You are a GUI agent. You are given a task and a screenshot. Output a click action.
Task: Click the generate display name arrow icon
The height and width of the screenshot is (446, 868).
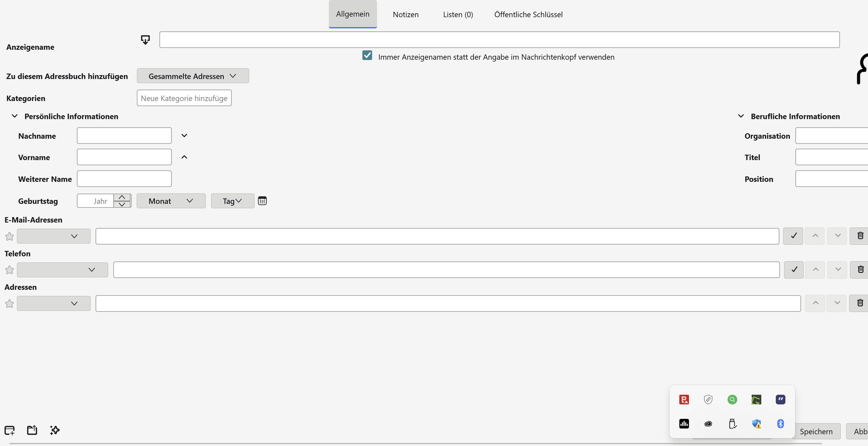click(145, 40)
